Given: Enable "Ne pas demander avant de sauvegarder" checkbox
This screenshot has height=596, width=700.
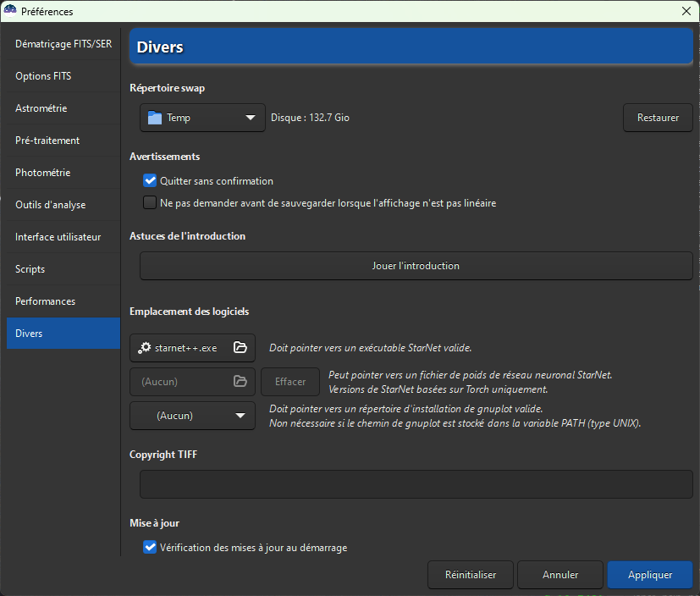Looking at the screenshot, I should tap(151, 203).
